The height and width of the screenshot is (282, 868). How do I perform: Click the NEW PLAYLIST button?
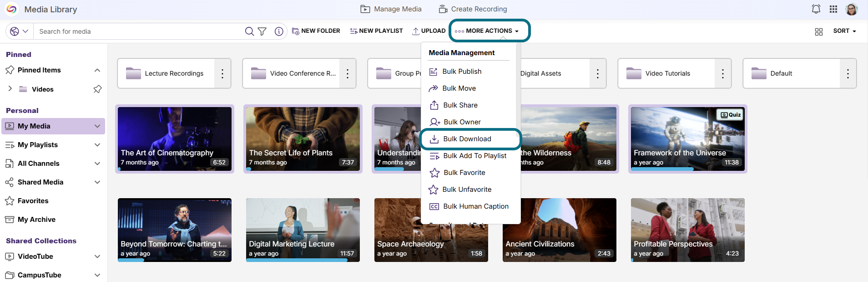click(376, 31)
